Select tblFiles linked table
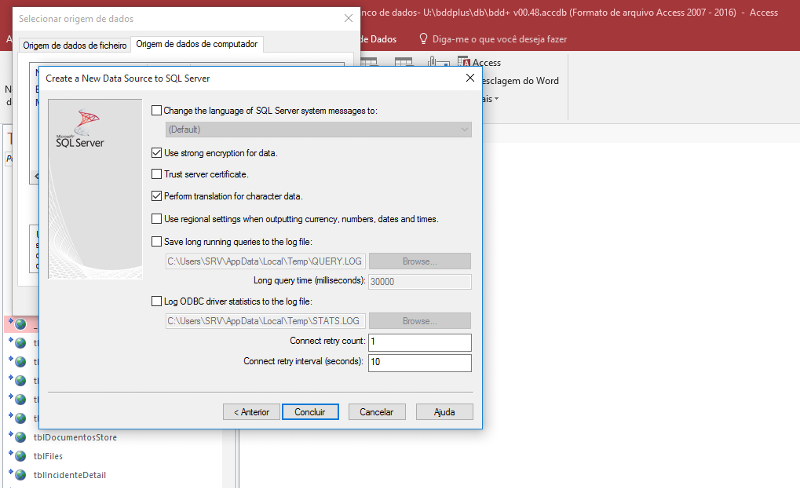This screenshot has width=800, height=488. point(48,456)
